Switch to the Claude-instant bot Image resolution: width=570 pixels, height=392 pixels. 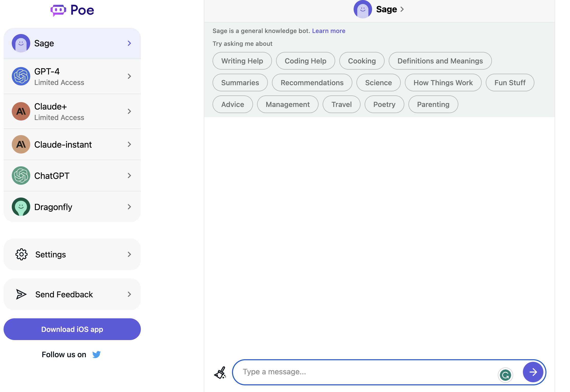(x=72, y=144)
